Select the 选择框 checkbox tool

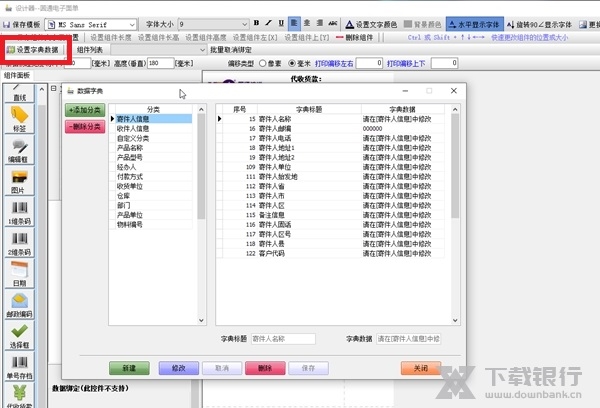(x=20, y=336)
